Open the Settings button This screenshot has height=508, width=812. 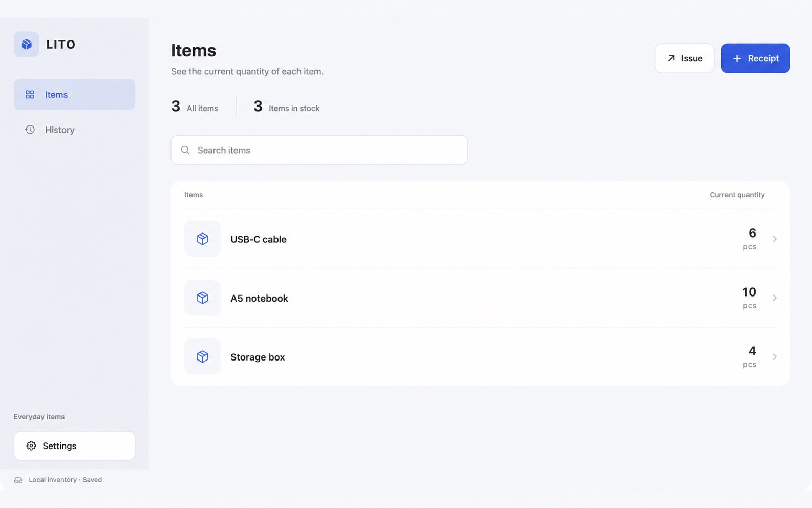pos(74,446)
